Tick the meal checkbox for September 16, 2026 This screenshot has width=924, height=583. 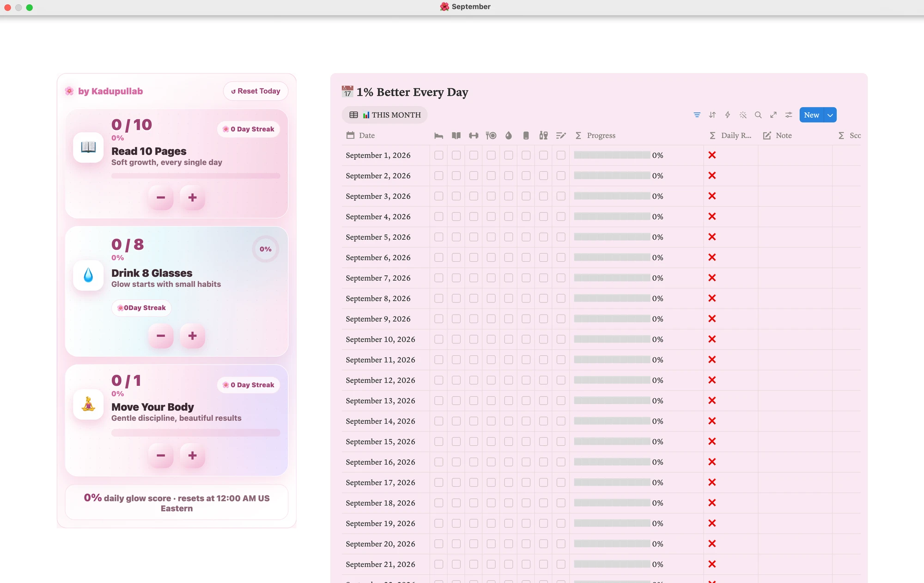(491, 462)
